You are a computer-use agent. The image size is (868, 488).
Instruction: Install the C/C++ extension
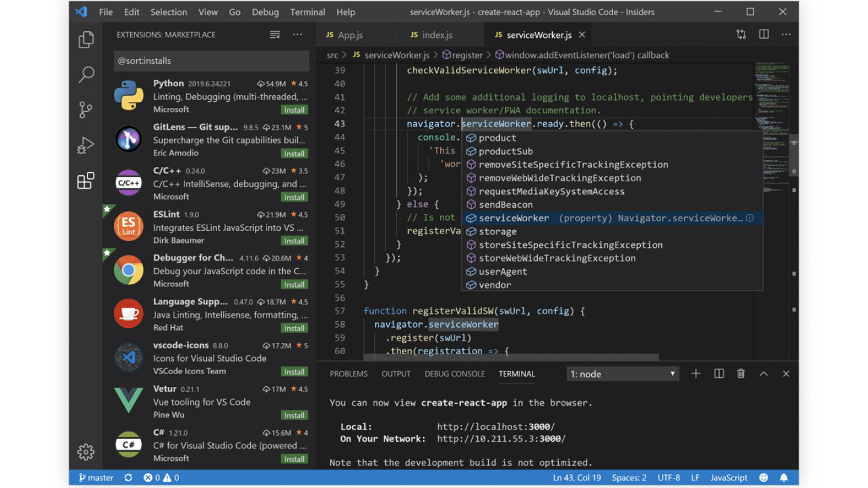coord(294,197)
